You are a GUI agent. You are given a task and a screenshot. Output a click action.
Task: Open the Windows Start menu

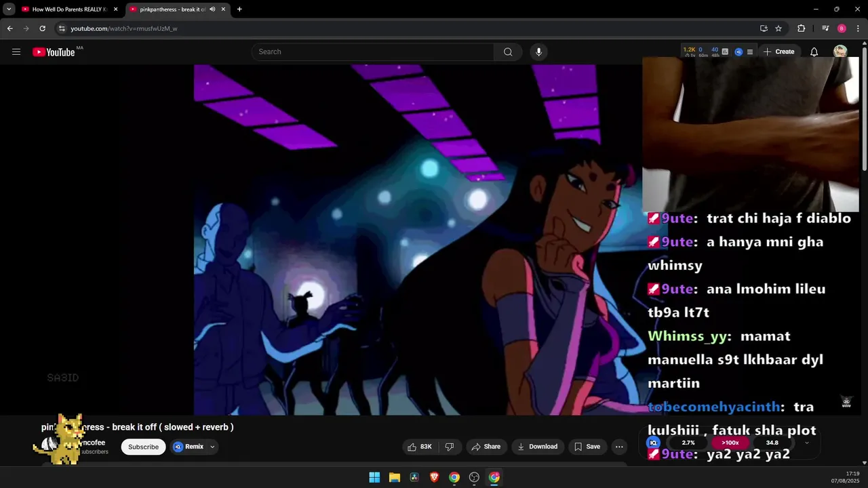click(x=374, y=477)
